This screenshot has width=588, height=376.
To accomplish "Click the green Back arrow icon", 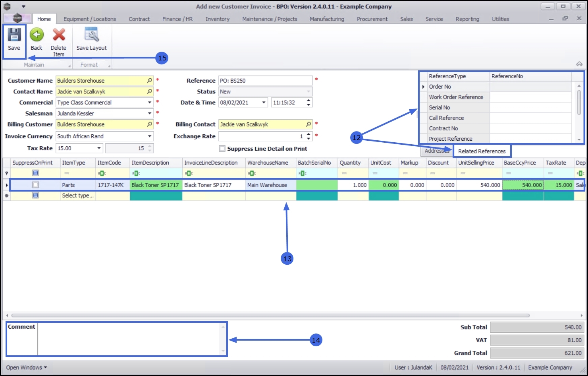I will coord(37,35).
